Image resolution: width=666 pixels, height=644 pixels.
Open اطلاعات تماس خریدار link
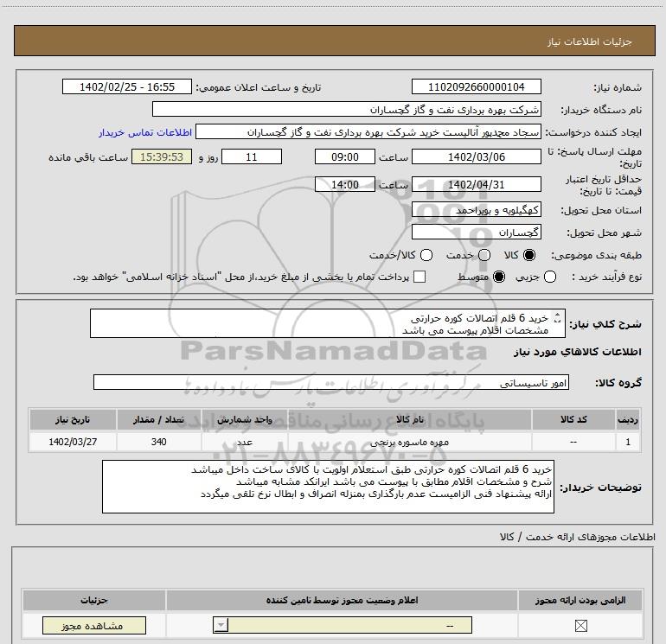coord(145,132)
